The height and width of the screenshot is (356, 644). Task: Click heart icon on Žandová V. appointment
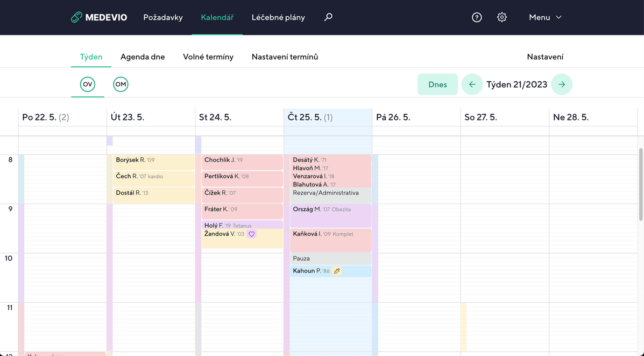coord(251,234)
